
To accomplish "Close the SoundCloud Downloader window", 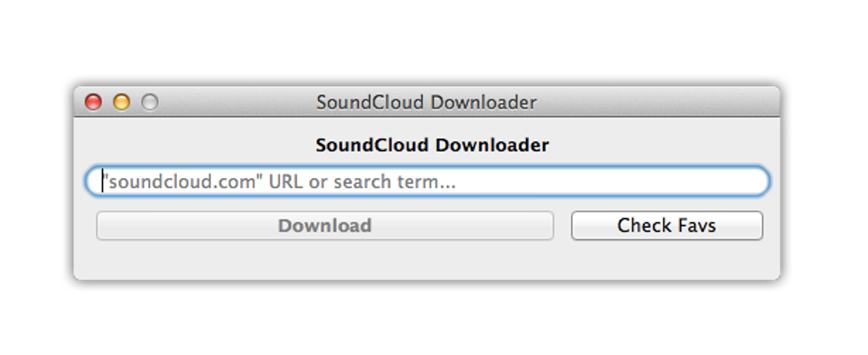I will click(94, 102).
